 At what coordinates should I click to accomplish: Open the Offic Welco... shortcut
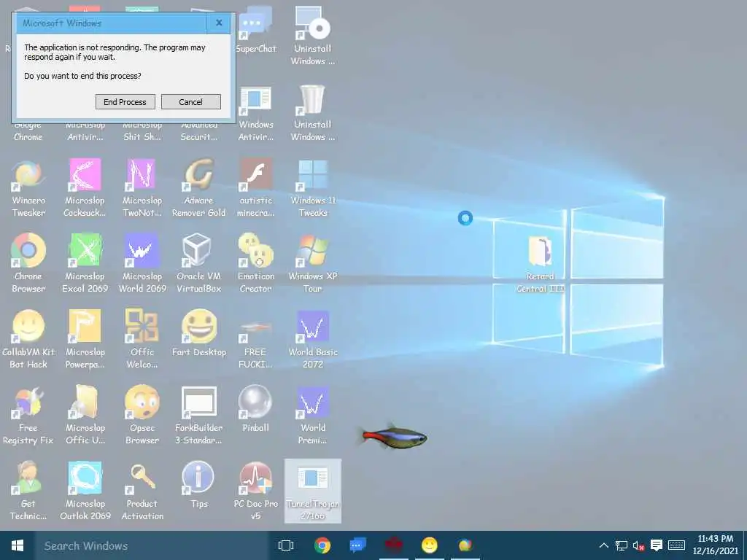142,339
